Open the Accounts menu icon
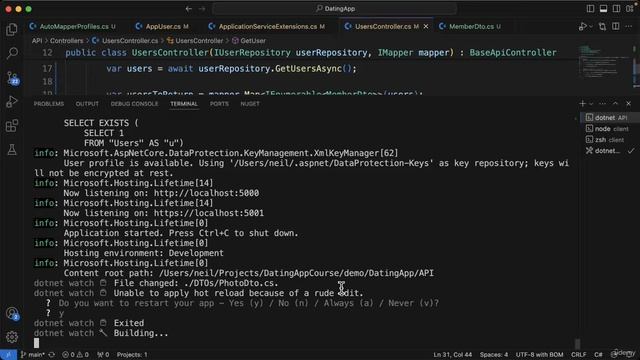 click(12, 313)
